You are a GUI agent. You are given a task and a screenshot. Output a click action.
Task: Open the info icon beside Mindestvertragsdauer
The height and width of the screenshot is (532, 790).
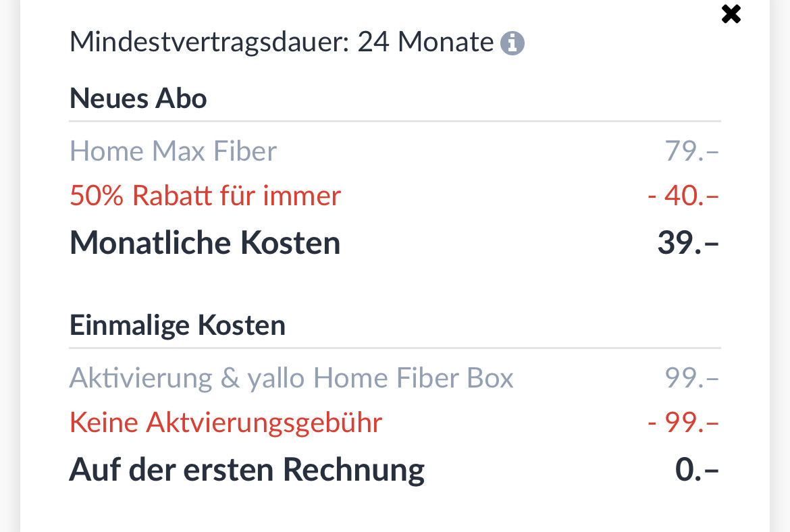[x=512, y=44]
